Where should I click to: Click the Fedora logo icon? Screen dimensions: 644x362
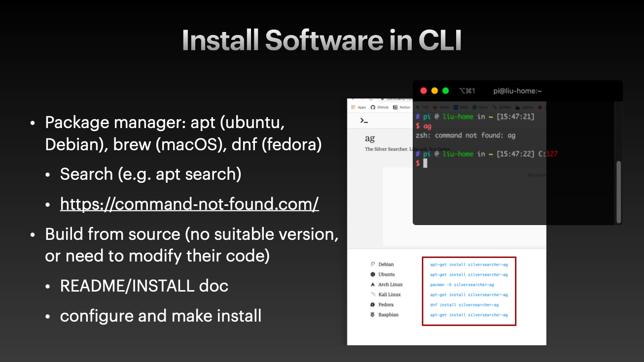tap(373, 305)
